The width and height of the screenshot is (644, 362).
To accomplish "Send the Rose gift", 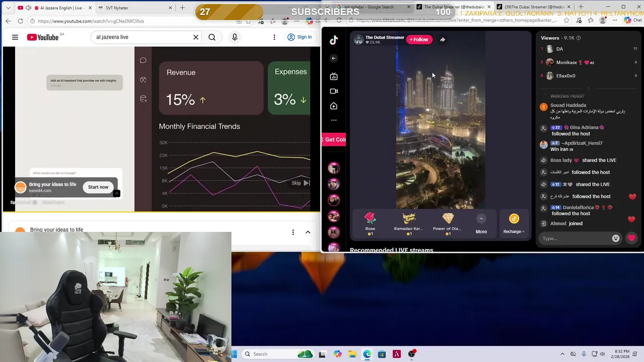I will tap(370, 224).
